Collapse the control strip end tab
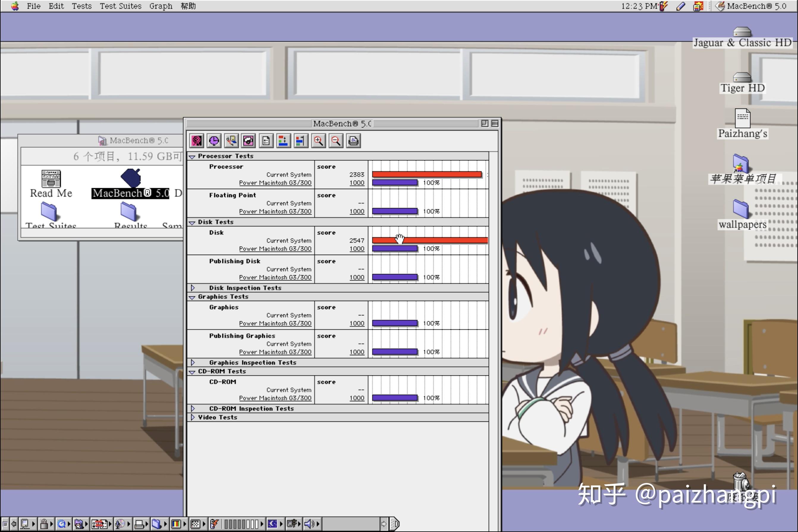 pyautogui.click(x=395, y=524)
